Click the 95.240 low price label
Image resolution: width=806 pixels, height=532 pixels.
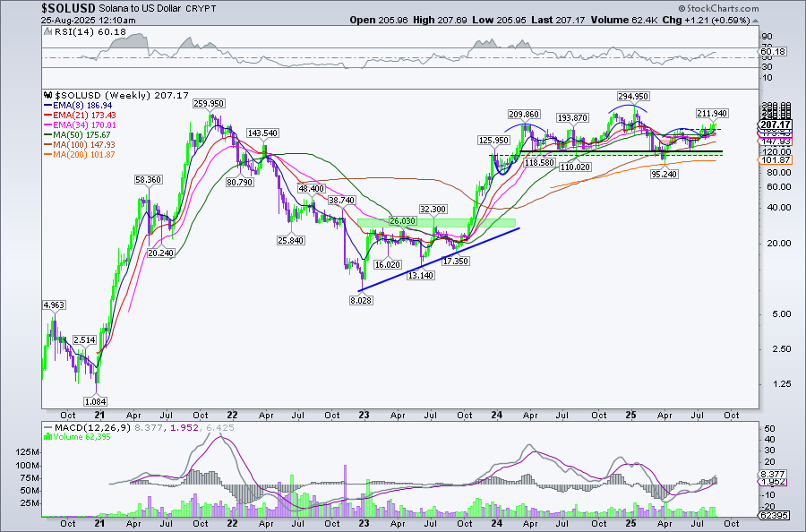665,174
